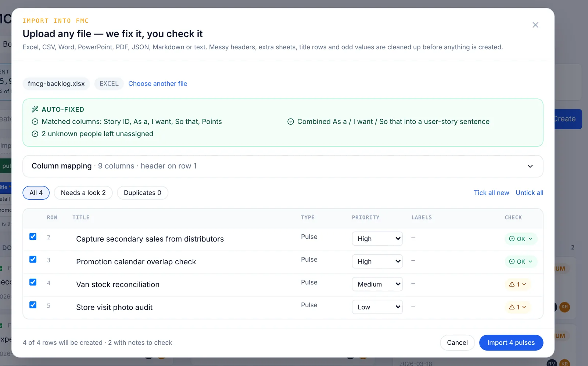Click Untick all link
Screen dimensions: 588x366
point(530,193)
